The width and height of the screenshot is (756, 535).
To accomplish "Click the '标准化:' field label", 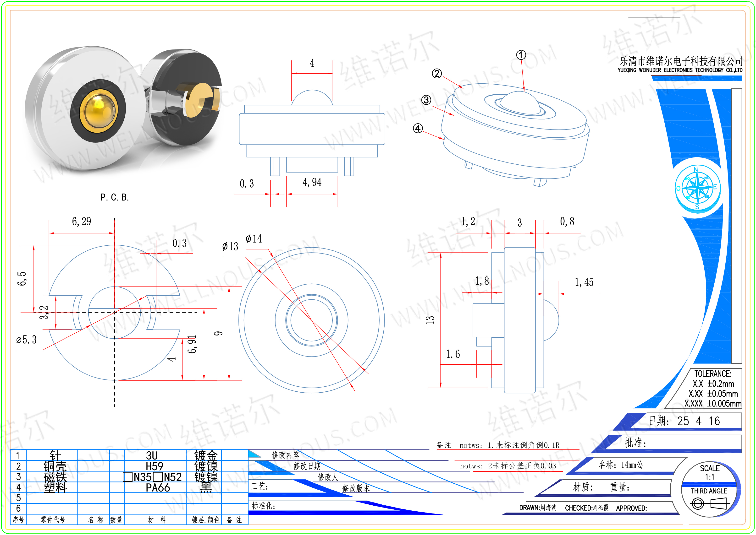I will pos(263,506).
